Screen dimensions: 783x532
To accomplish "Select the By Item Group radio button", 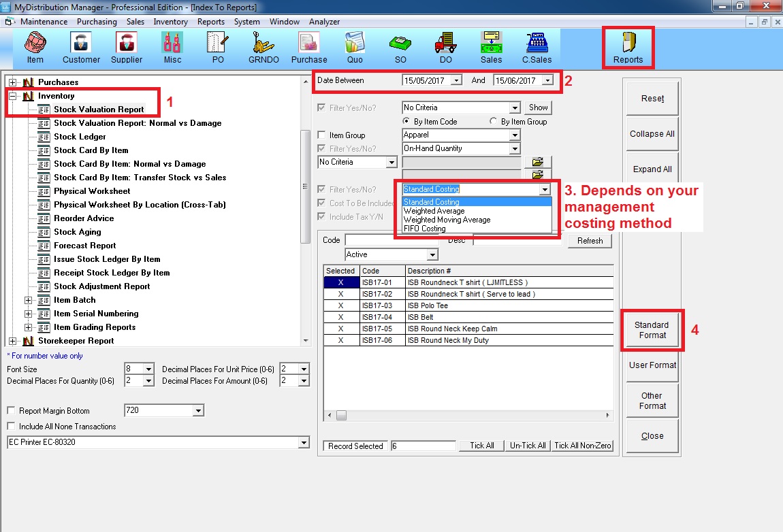I will click(x=494, y=122).
